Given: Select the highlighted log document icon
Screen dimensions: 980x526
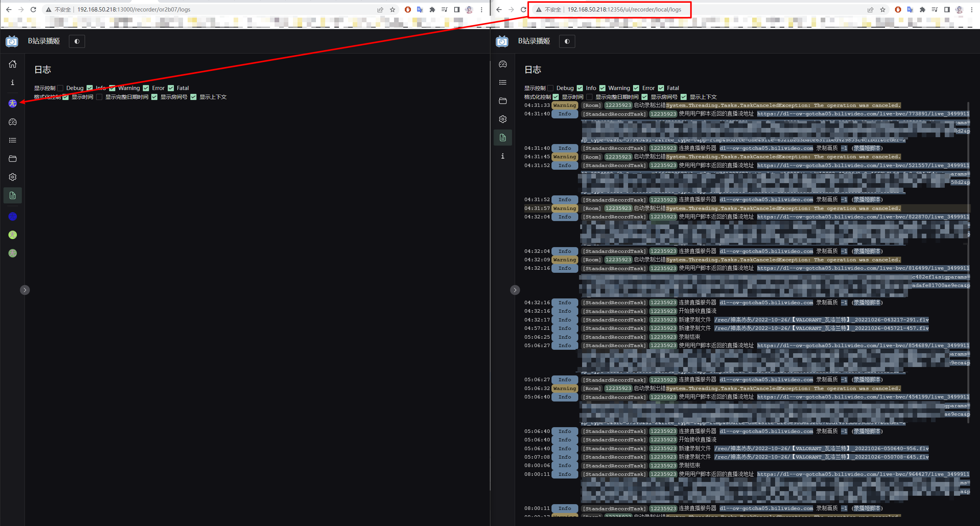Looking at the screenshot, I should [12, 195].
